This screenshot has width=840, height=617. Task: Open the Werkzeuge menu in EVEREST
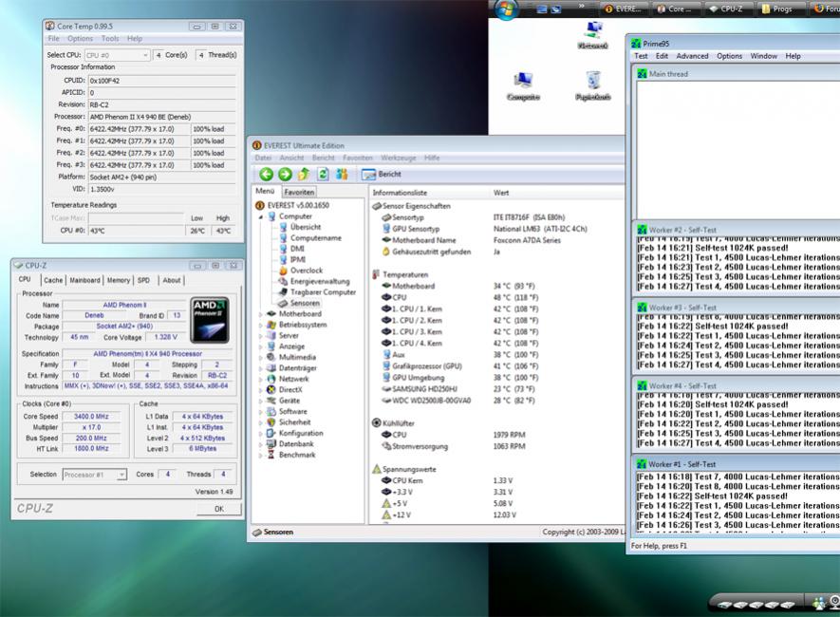tap(399, 158)
